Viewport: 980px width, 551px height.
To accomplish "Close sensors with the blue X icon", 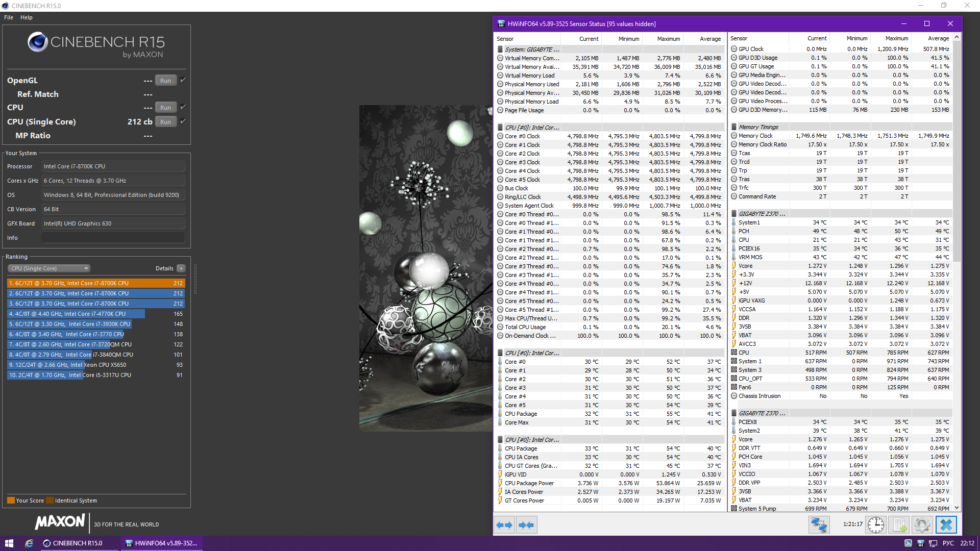I will (x=946, y=525).
